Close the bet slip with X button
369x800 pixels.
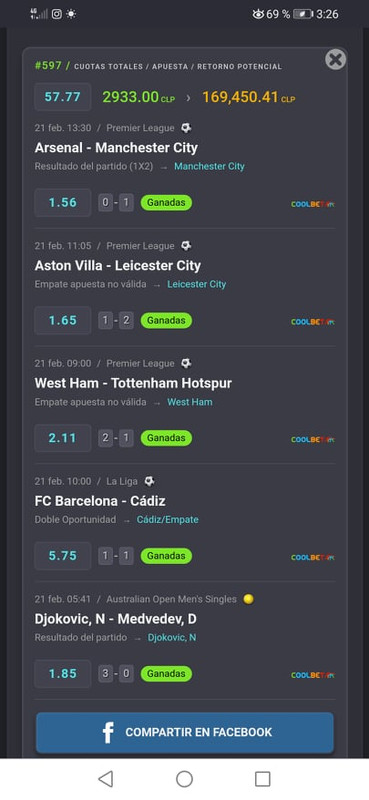(x=335, y=60)
